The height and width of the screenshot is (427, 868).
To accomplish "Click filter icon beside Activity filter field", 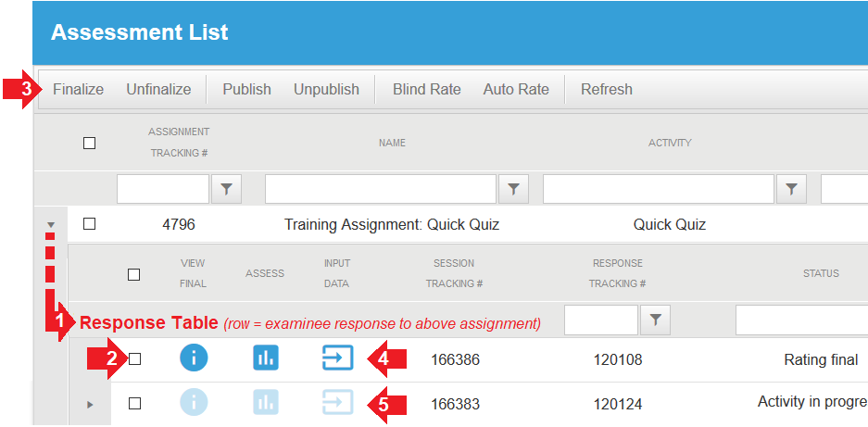I will pyautogui.click(x=792, y=189).
